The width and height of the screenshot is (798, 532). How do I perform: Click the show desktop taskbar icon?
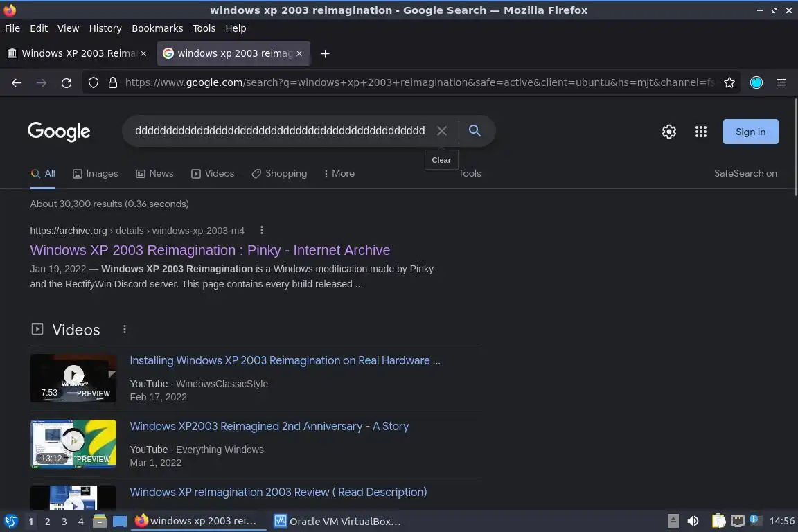click(120, 522)
